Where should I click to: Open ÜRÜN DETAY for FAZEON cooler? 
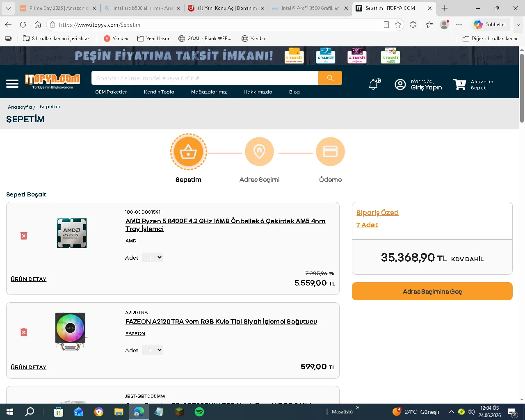[29, 367]
